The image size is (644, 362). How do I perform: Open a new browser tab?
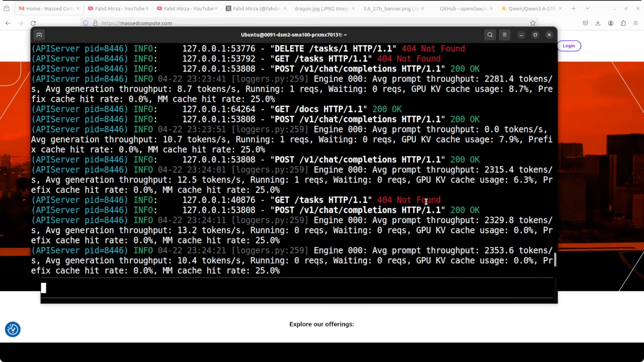pos(573,9)
